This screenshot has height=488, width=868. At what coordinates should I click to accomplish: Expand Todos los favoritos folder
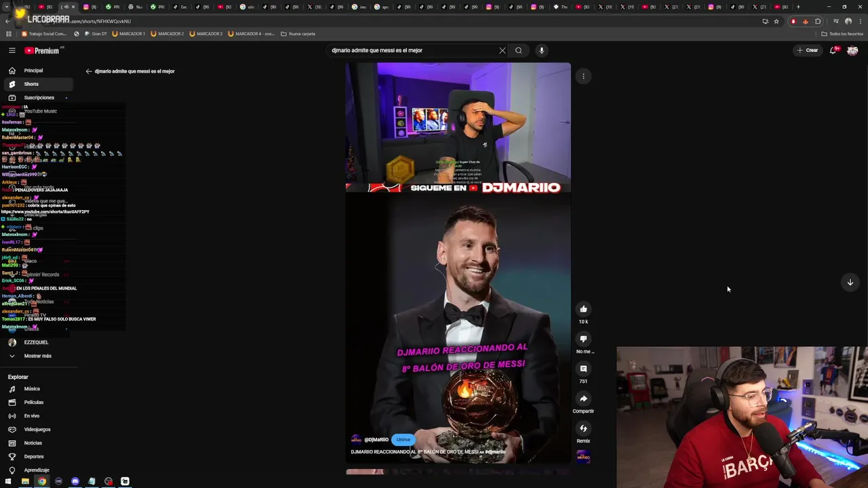click(842, 34)
